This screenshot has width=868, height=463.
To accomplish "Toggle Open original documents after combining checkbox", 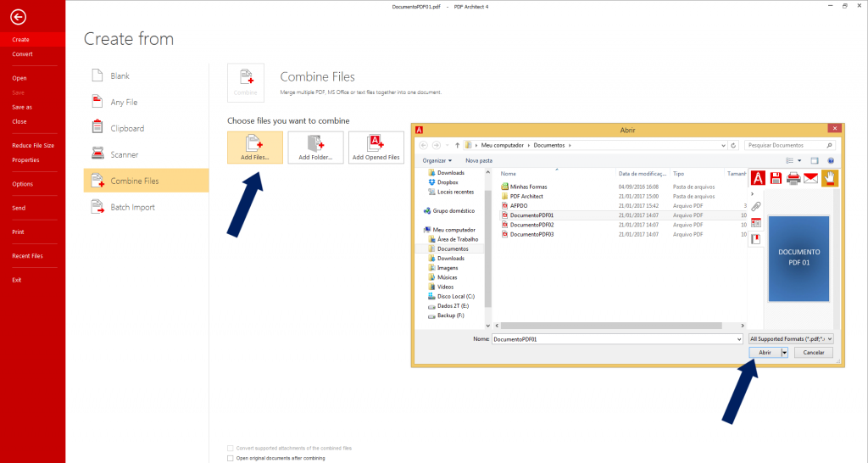I will coord(231,458).
